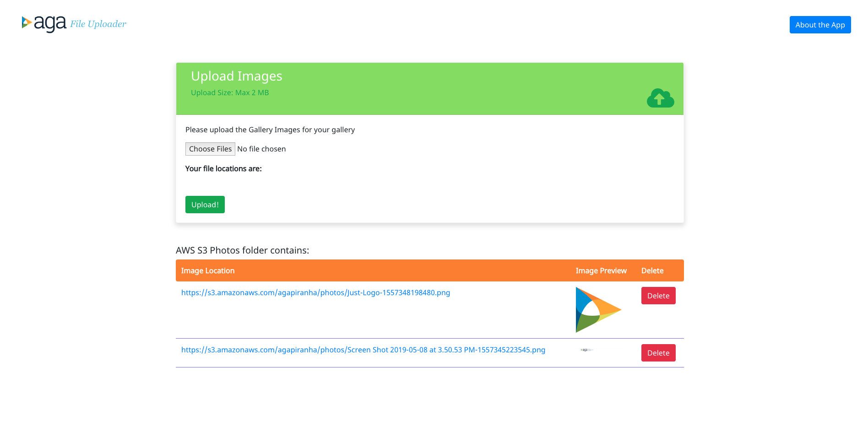868x448 pixels.
Task: Click the green cloud upload icon
Action: 660,98
